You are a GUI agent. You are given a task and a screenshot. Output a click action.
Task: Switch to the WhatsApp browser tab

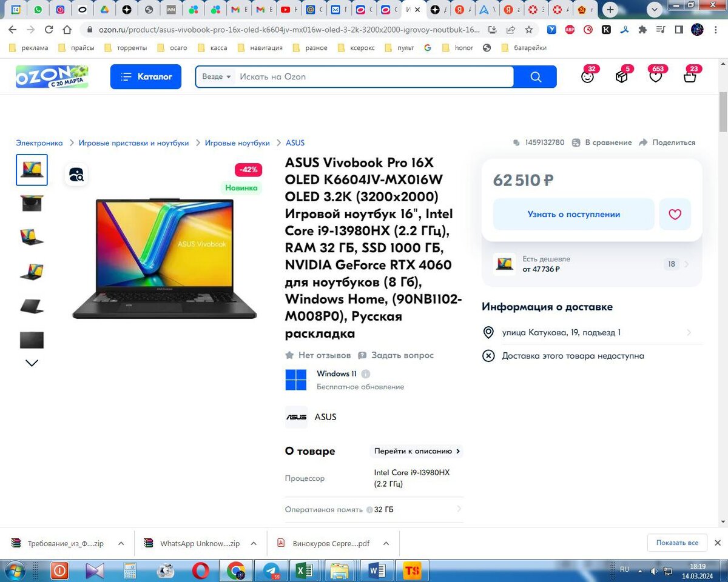(39, 10)
